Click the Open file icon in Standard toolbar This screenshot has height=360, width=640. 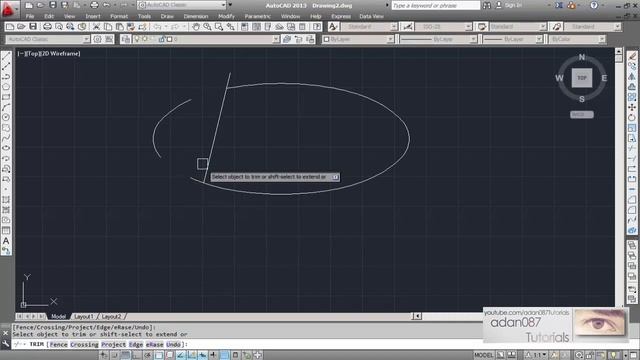pyautogui.click(x=21, y=27)
